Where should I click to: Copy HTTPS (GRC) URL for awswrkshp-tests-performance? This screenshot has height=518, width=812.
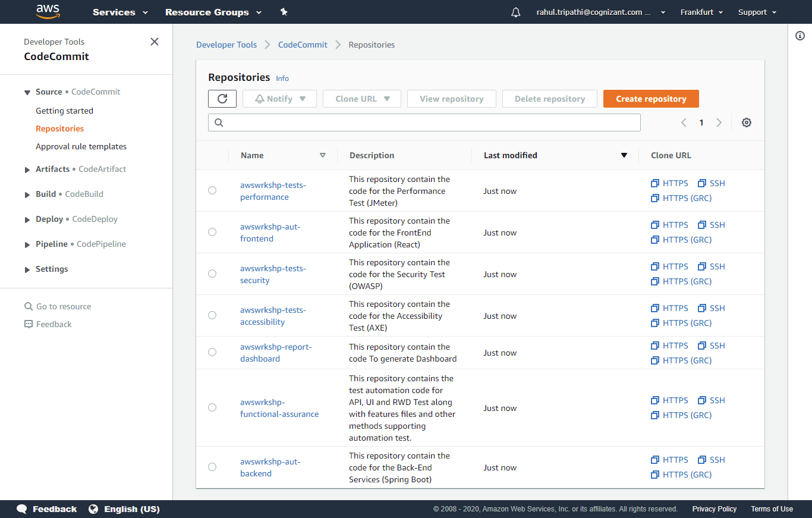pos(681,198)
